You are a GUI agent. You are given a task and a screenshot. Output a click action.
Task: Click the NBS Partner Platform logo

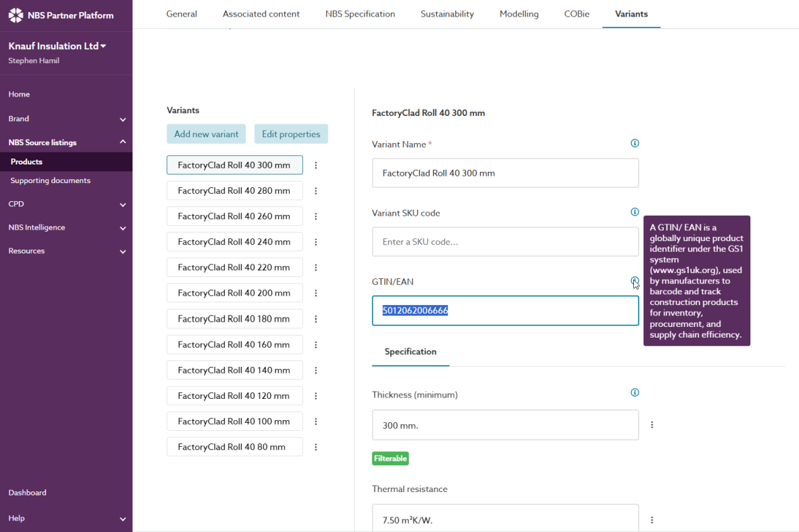tap(61, 15)
